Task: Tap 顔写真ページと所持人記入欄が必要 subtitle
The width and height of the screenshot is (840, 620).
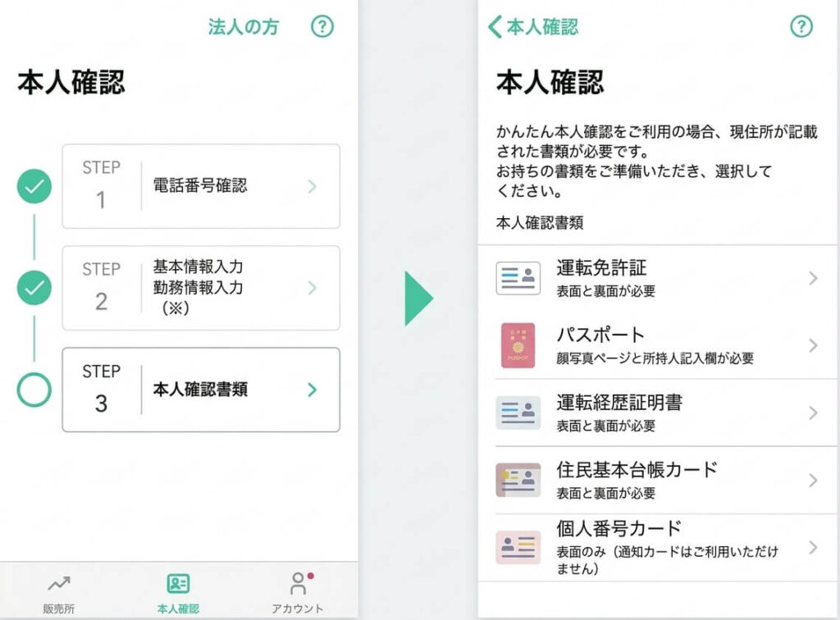Action: (655, 358)
